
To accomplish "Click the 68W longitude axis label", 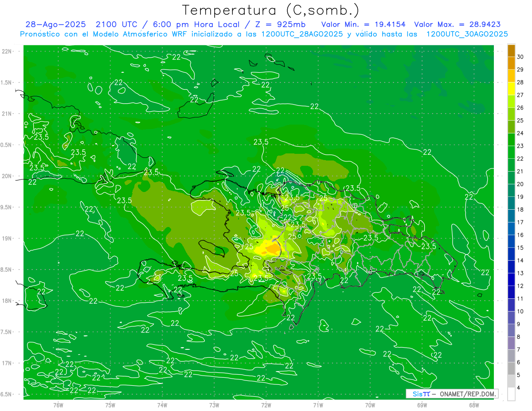I will tap(474, 405).
